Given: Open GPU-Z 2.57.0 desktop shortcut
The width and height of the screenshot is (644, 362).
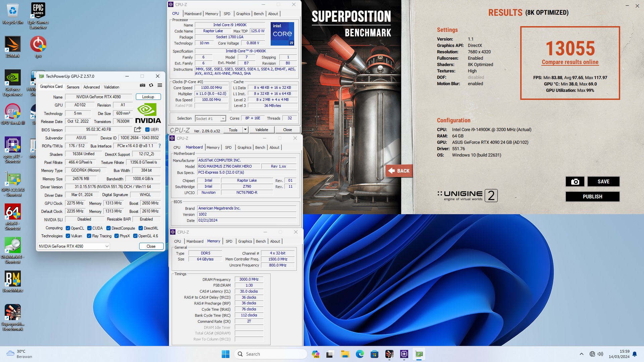Looking at the screenshot, I should pos(13,183).
